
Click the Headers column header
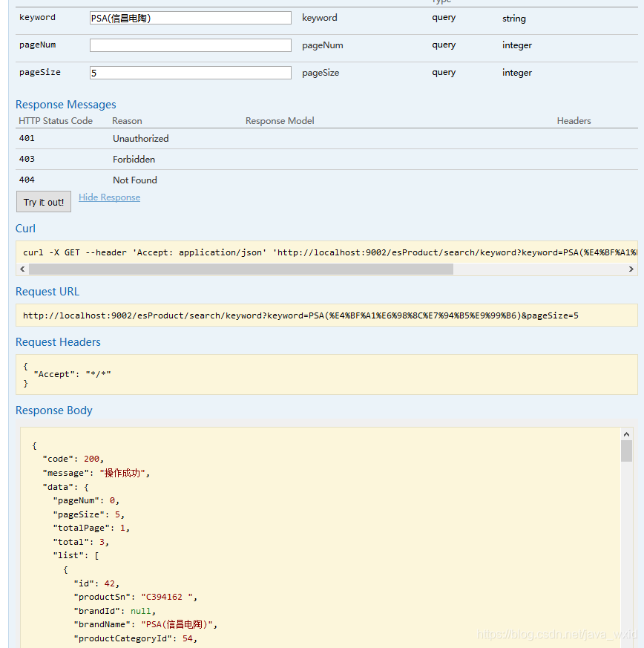tap(574, 121)
